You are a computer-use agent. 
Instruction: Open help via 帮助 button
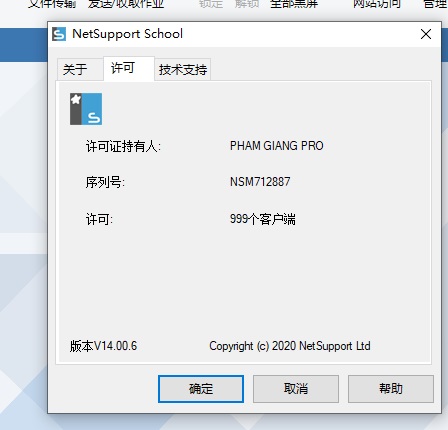point(391,389)
